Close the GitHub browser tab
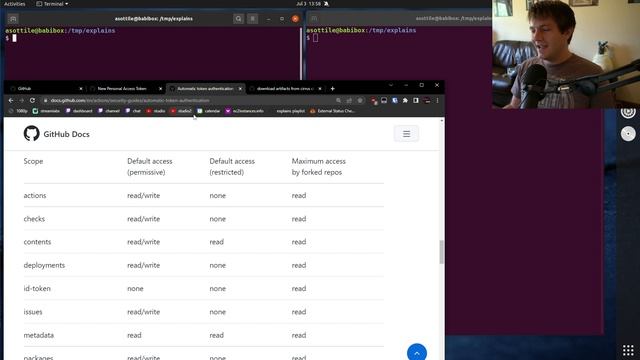 [80, 89]
